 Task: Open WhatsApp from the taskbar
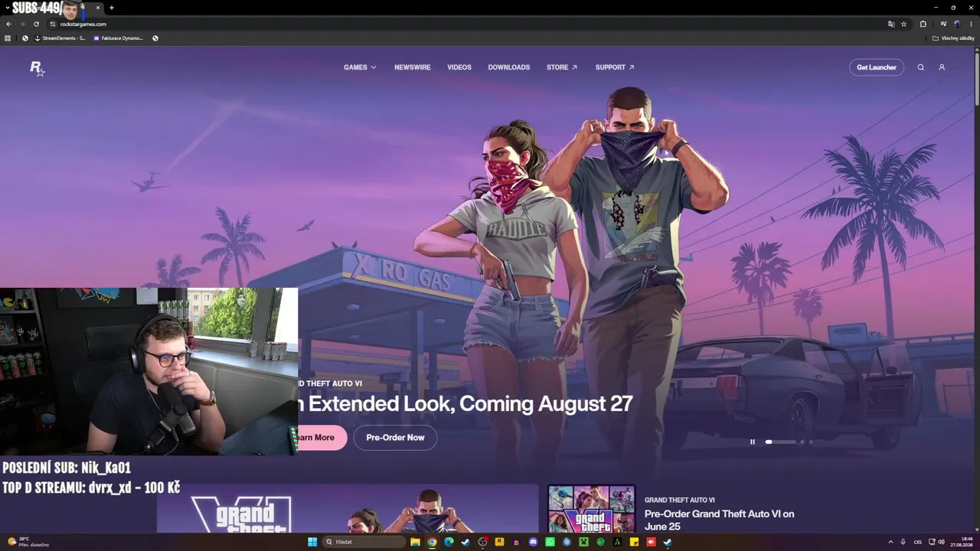click(x=550, y=542)
